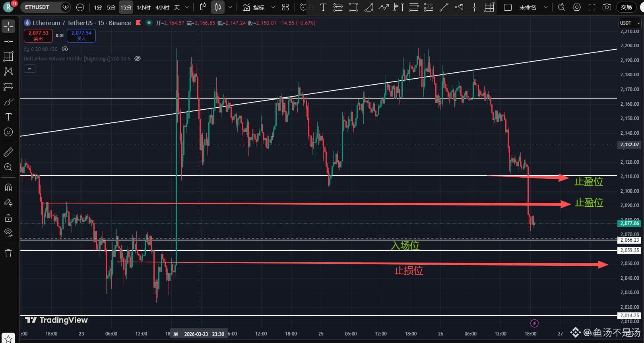Collapse the indicator legend chevron

point(29,69)
